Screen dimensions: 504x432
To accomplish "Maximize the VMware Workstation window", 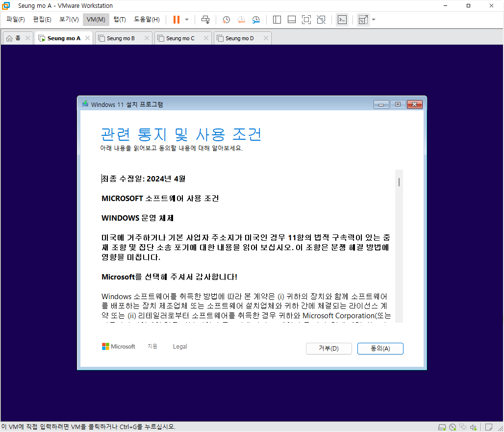I will coord(468,6).
